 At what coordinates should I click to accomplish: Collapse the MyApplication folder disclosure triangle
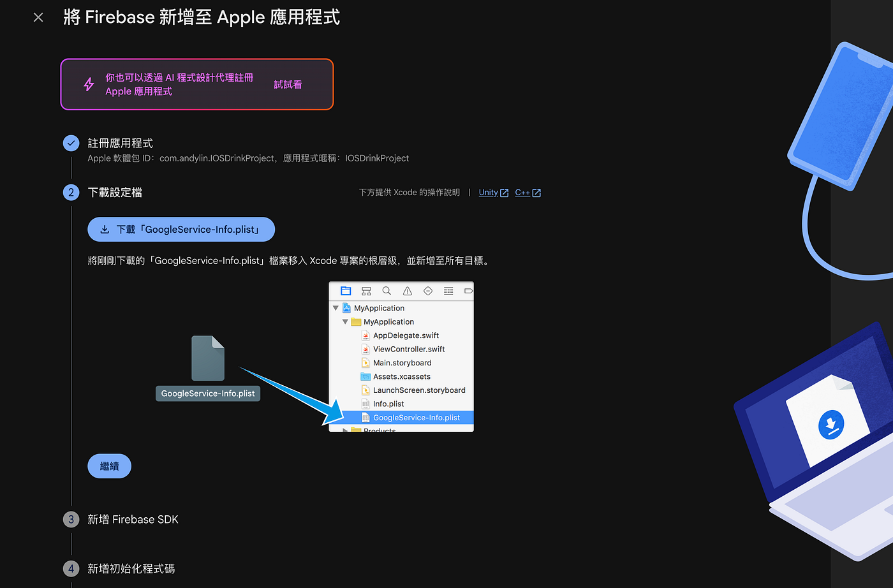pos(345,322)
